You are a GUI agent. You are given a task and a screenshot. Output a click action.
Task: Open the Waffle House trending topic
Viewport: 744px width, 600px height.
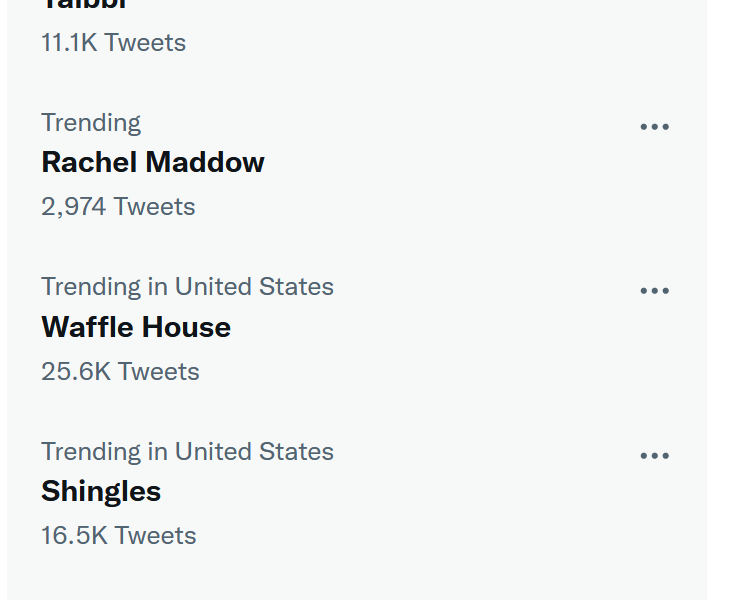(x=136, y=327)
